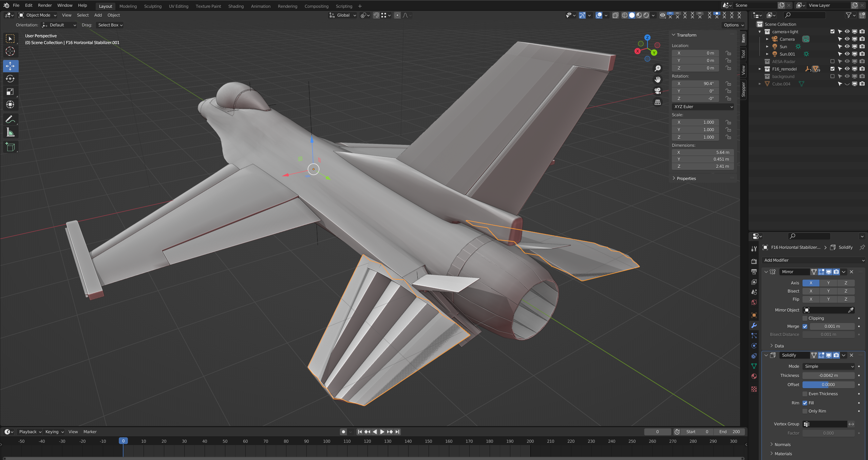Toggle camera view in viewport

(x=658, y=91)
